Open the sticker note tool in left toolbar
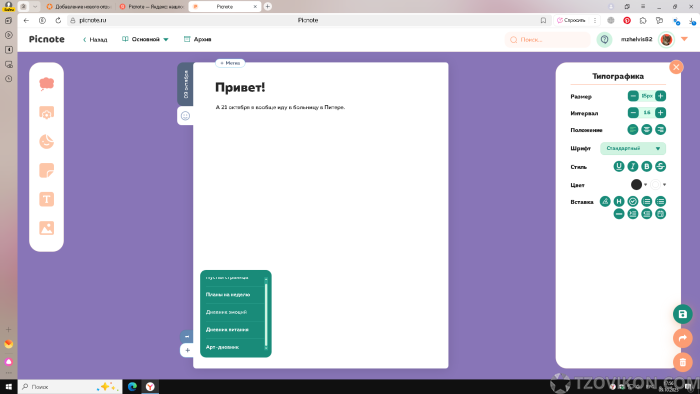 click(x=46, y=170)
